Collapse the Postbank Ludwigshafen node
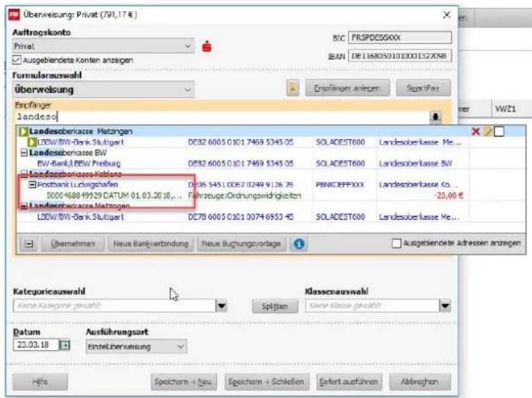This screenshot has width=532, height=398. 32,185
